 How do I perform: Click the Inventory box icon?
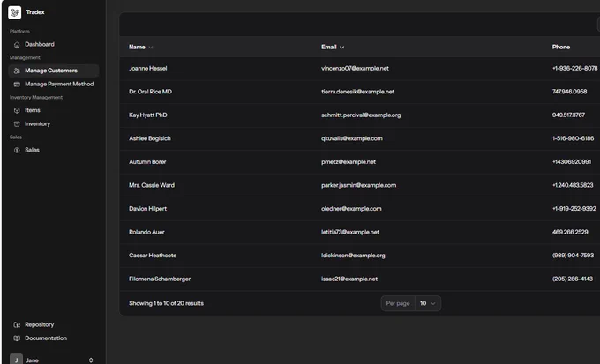[17, 124]
